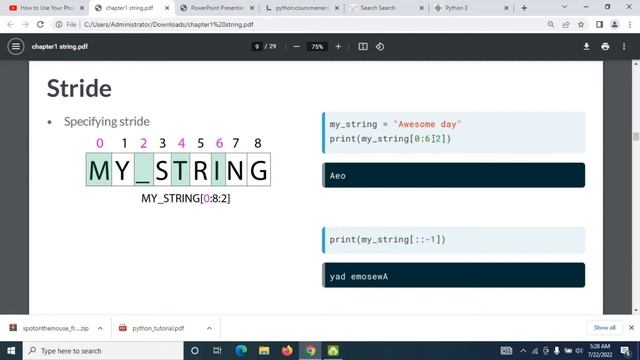Zoom out with the minus button
The width and height of the screenshot is (640, 360).
pos(297,47)
